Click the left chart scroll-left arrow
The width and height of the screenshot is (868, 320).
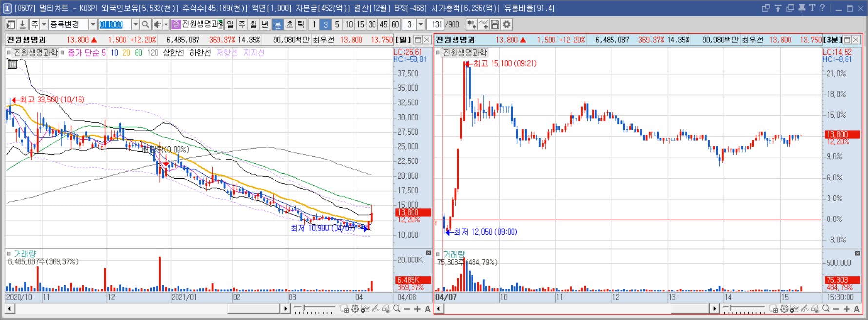pos(10,309)
